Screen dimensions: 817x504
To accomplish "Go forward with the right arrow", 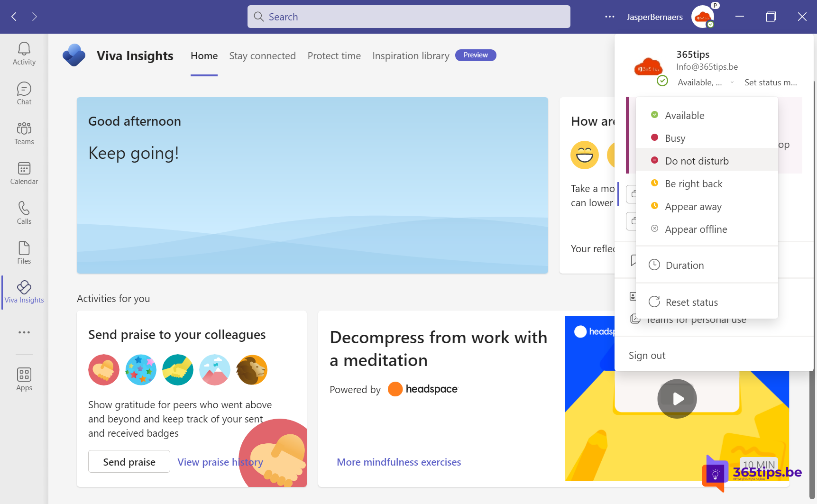I will point(35,17).
